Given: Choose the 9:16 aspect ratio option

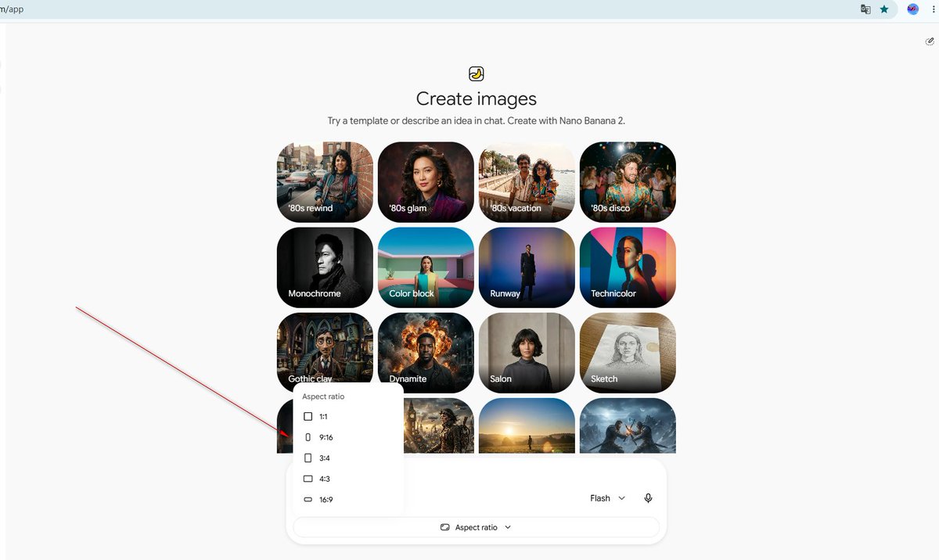Looking at the screenshot, I should click(x=348, y=437).
